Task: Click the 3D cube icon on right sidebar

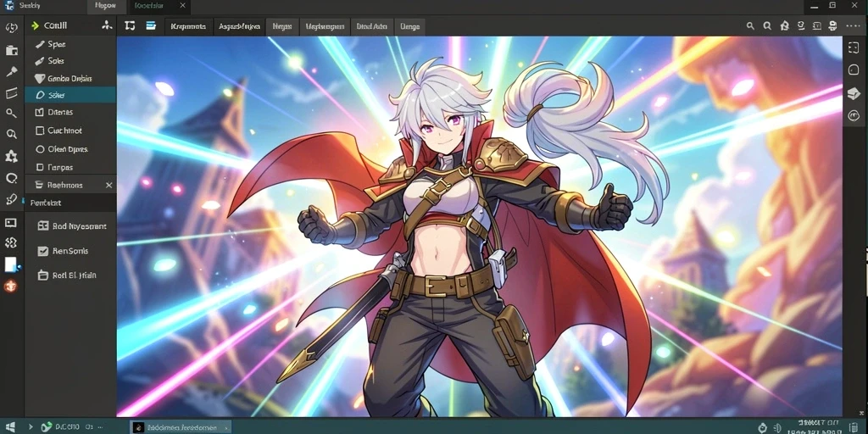Action: coord(853,93)
